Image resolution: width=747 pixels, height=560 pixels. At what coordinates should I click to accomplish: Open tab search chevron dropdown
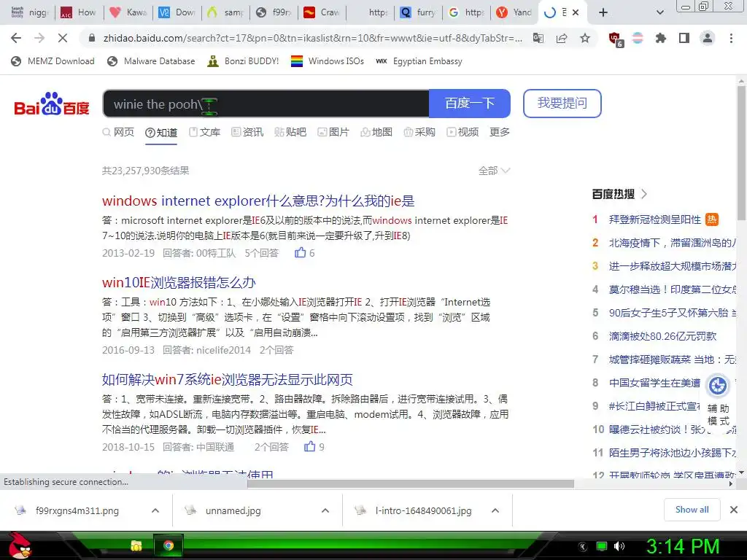pos(659,12)
